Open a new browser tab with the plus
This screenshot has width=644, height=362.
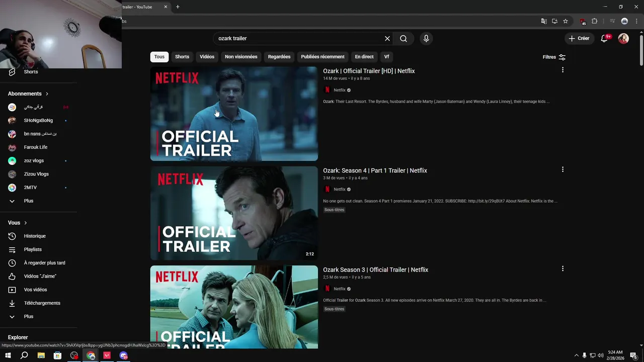tap(178, 7)
